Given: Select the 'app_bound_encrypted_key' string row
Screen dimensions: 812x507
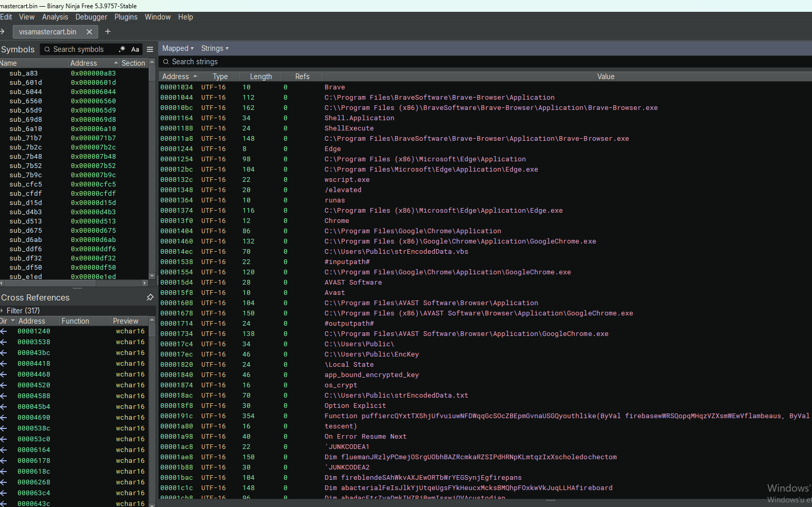Looking at the screenshot, I should tap(485, 375).
